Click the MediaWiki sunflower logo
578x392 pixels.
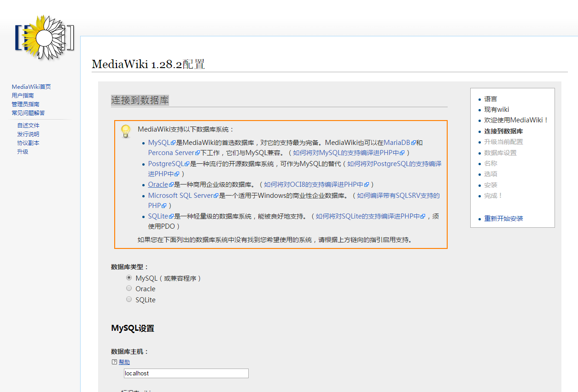[44, 37]
